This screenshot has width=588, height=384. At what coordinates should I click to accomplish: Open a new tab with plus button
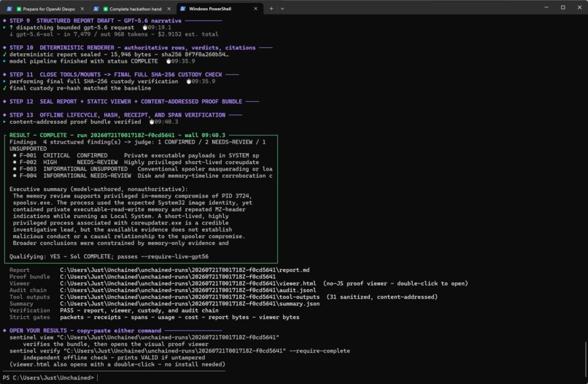pos(271,9)
